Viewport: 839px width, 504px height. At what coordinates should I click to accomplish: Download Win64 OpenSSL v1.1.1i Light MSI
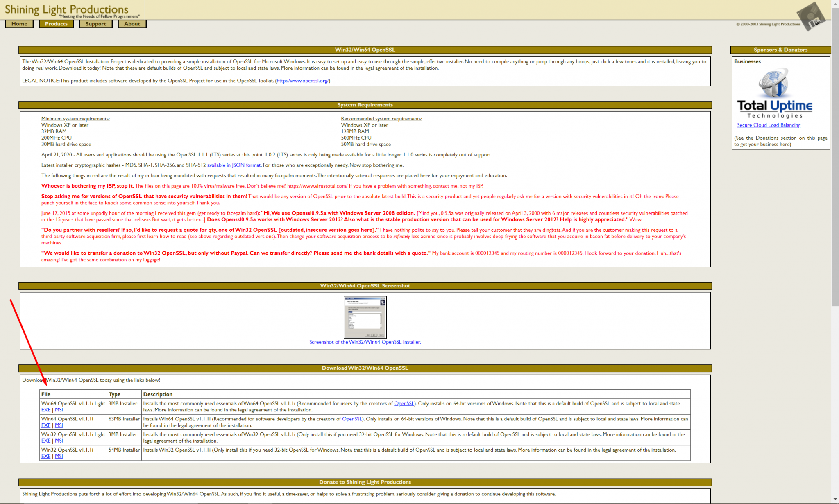(x=59, y=410)
